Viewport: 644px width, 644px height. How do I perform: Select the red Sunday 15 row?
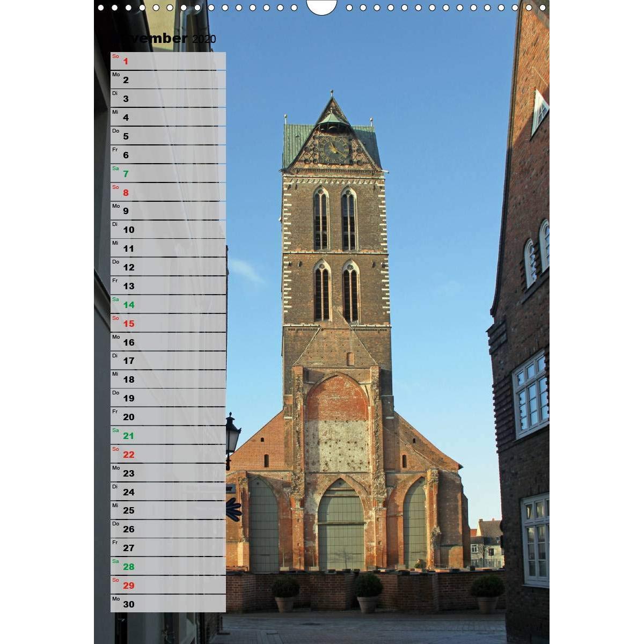pos(168,323)
